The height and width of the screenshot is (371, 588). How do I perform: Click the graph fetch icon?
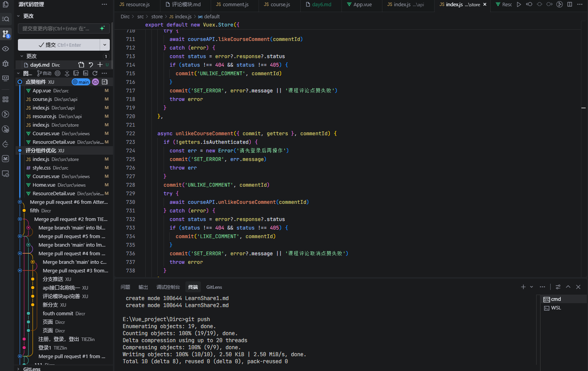pos(67,73)
